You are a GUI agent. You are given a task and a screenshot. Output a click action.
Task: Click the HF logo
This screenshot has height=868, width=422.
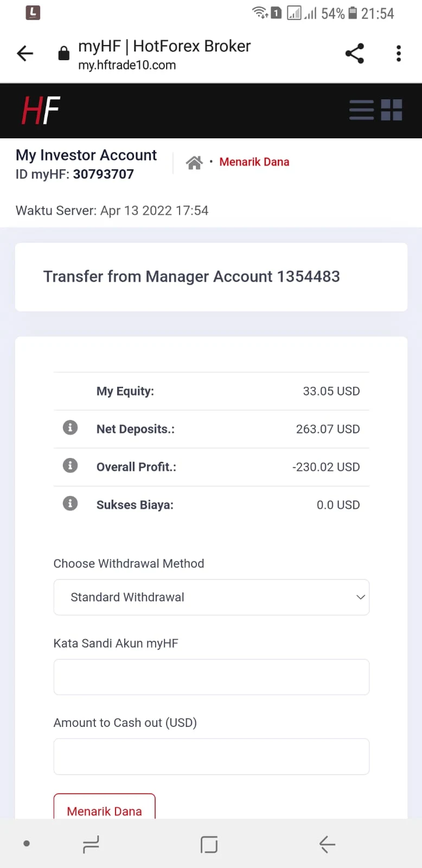pos(41,111)
